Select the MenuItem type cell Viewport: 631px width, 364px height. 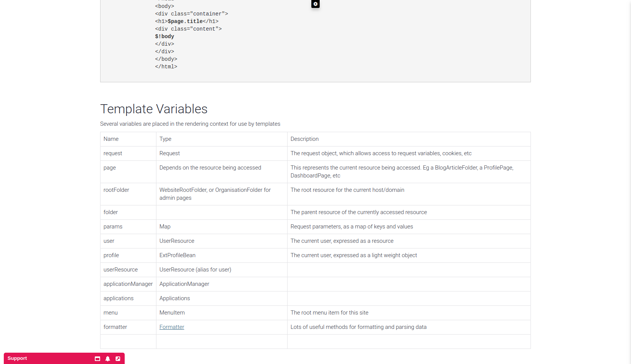(222, 313)
